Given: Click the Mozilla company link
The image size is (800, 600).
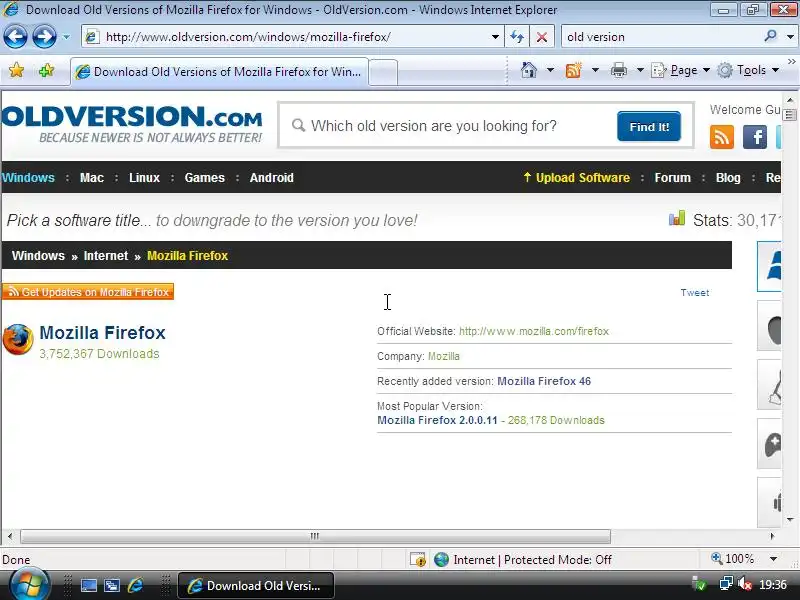Looking at the screenshot, I should (x=443, y=356).
